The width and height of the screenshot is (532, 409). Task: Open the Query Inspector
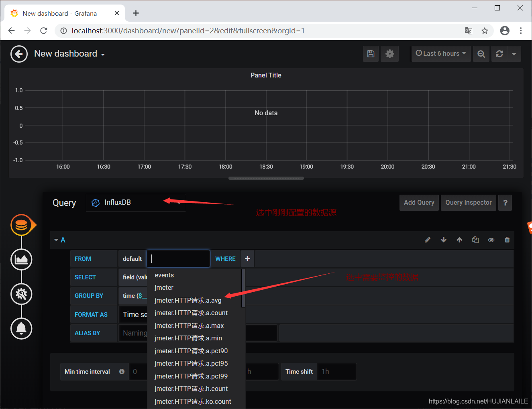468,203
